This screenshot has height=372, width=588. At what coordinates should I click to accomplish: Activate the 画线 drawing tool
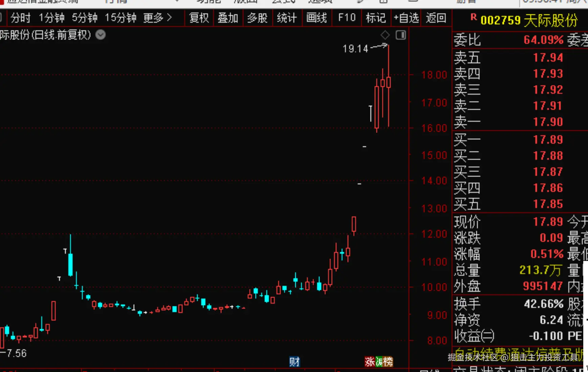[317, 18]
